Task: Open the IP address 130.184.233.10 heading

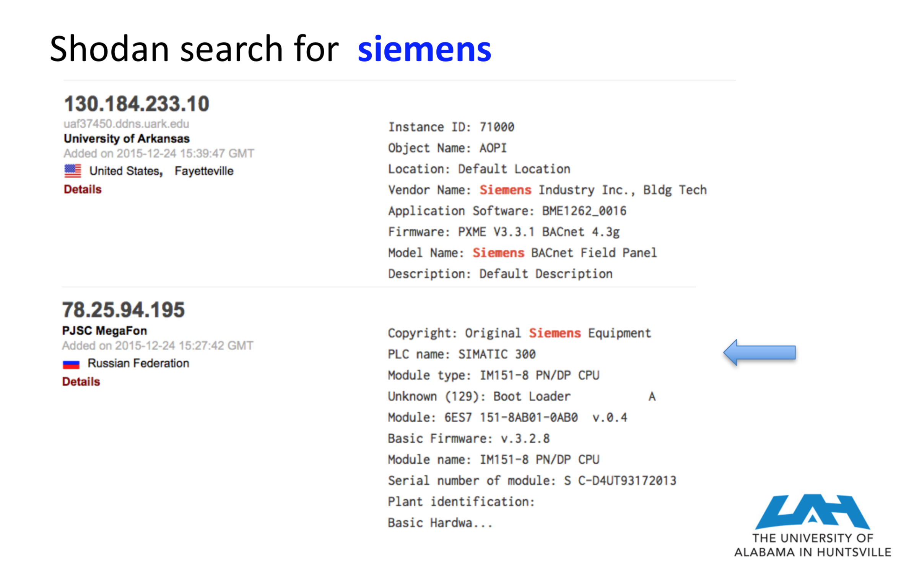Action: [137, 104]
